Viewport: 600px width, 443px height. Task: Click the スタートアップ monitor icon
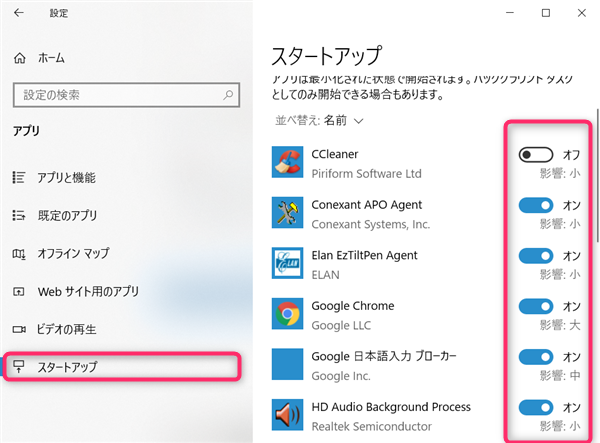click(19, 366)
